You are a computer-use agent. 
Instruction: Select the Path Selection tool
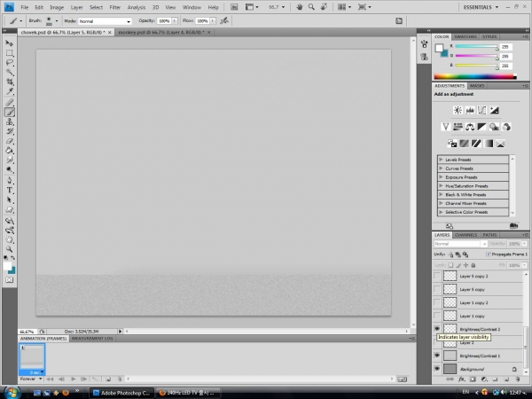click(10, 199)
